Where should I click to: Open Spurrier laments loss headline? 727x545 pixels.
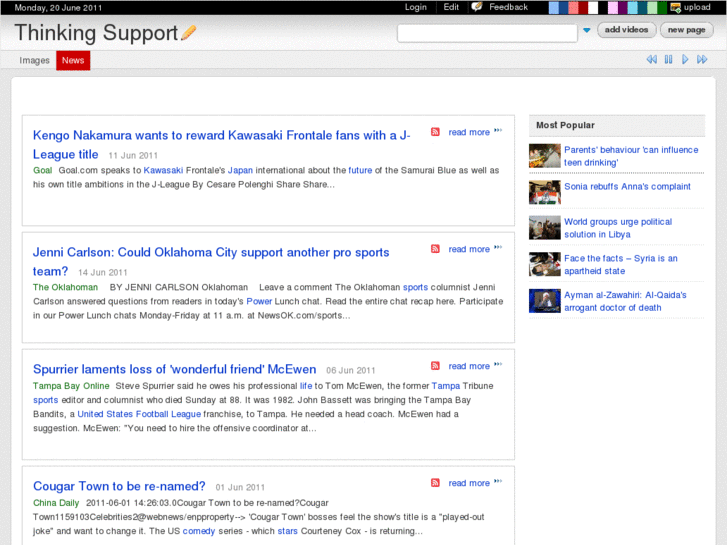tap(174, 369)
